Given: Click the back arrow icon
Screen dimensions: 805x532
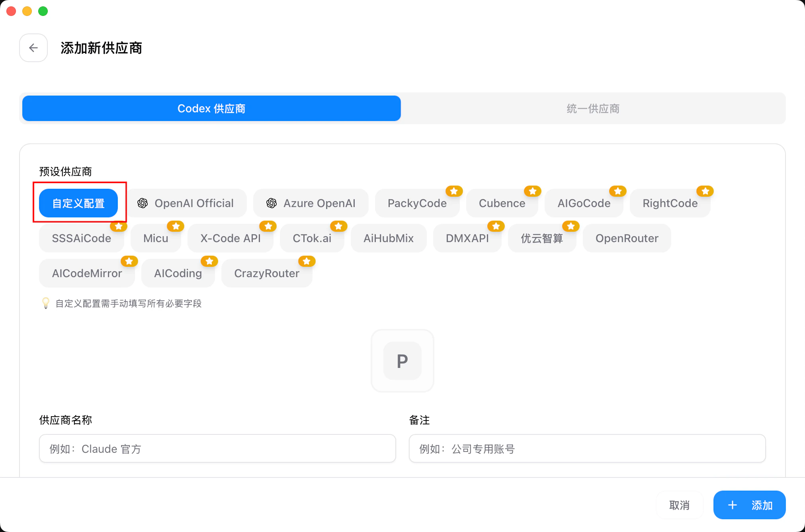Looking at the screenshot, I should pyautogui.click(x=33, y=48).
